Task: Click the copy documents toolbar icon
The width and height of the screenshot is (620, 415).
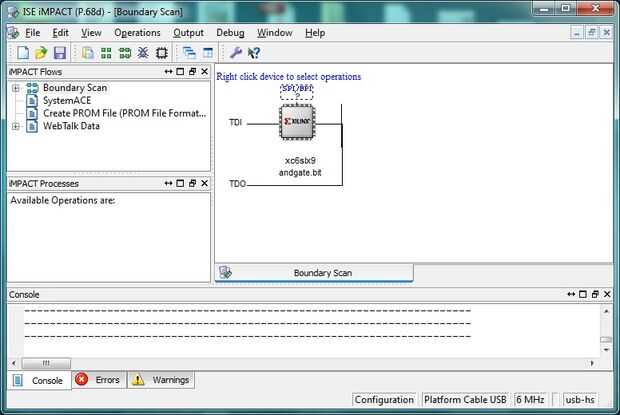Action: (87, 53)
